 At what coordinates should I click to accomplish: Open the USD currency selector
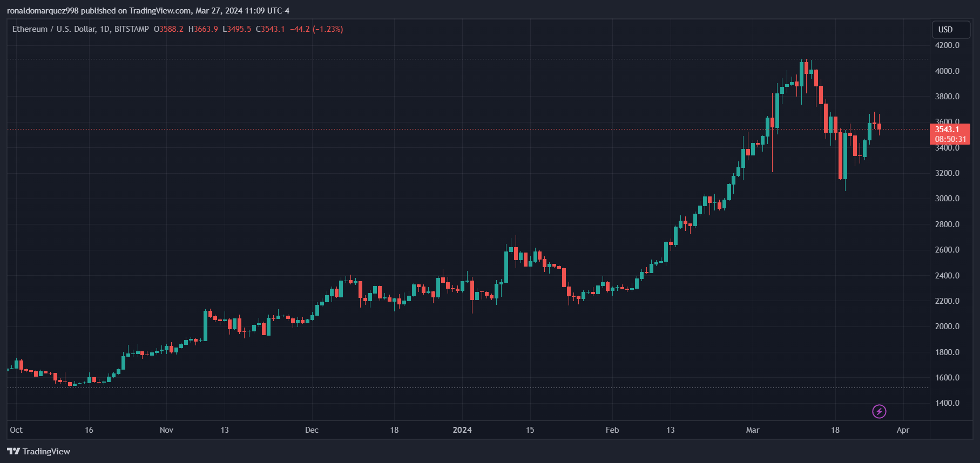coord(950,30)
